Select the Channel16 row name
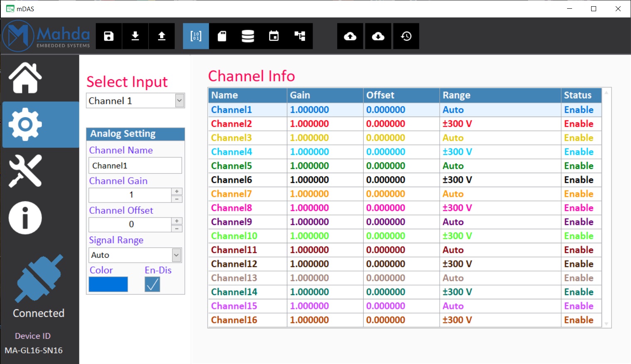The width and height of the screenshot is (631, 364). pyautogui.click(x=234, y=320)
